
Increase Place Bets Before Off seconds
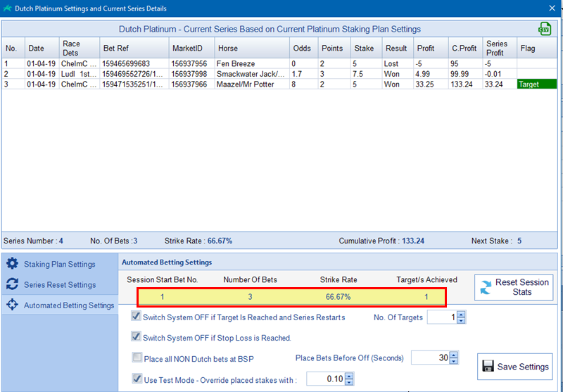point(454,355)
